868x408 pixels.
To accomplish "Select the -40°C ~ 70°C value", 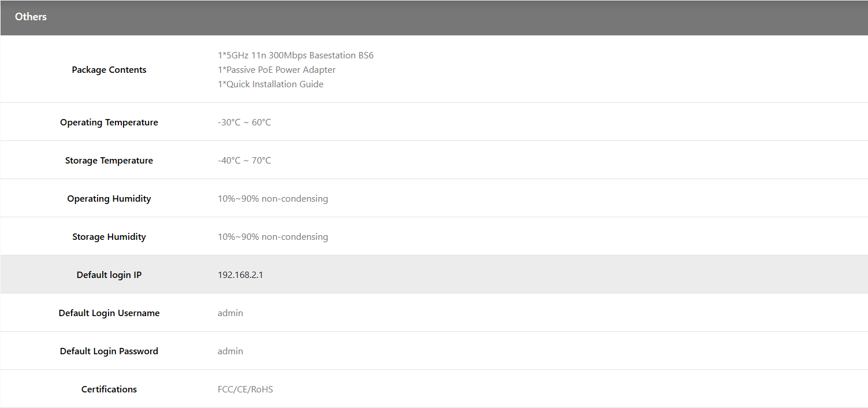I will (244, 161).
